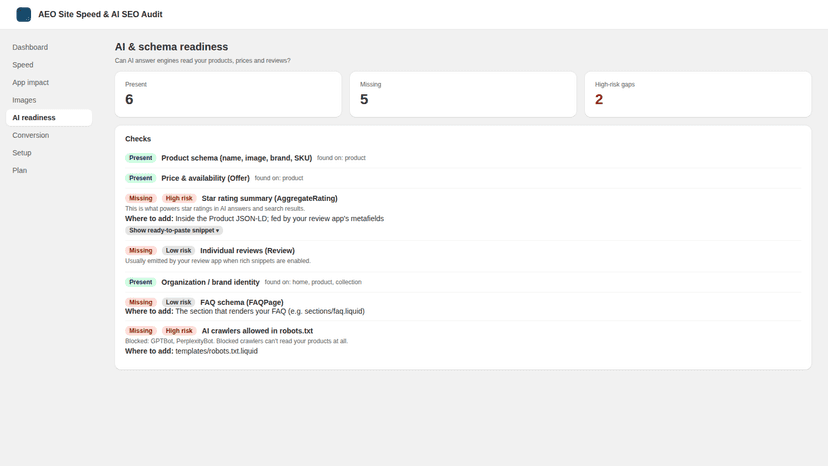Viewport: 828px width, 466px height.
Task: Open App impact in the sidebar
Action: (x=31, y=82)
